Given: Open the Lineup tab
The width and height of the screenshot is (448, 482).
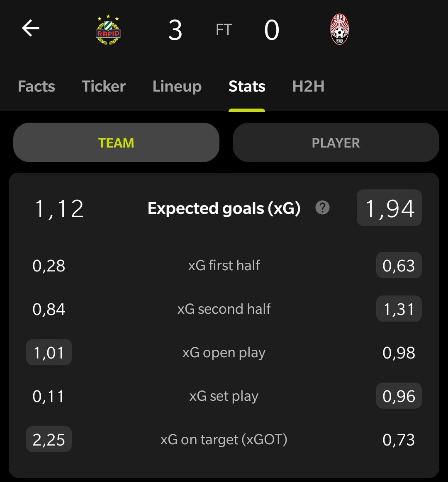Looking at the screenshot, I should tap(177, 87).
